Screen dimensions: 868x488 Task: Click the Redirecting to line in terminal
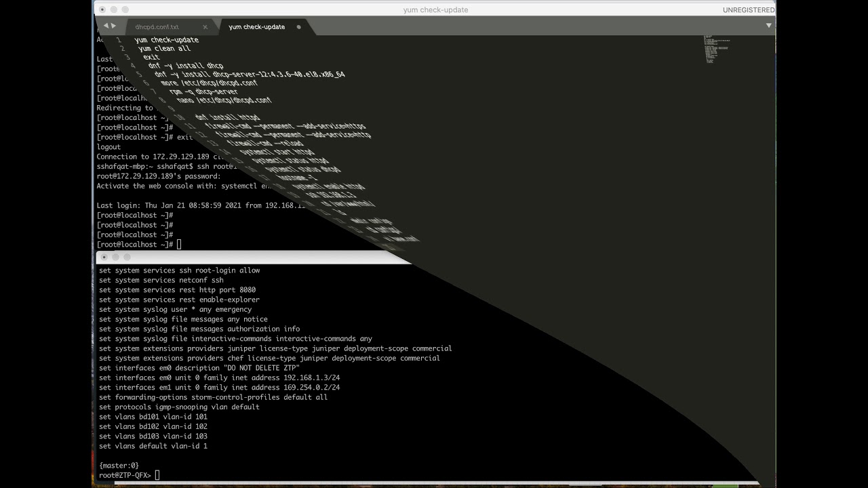(126, 108)
